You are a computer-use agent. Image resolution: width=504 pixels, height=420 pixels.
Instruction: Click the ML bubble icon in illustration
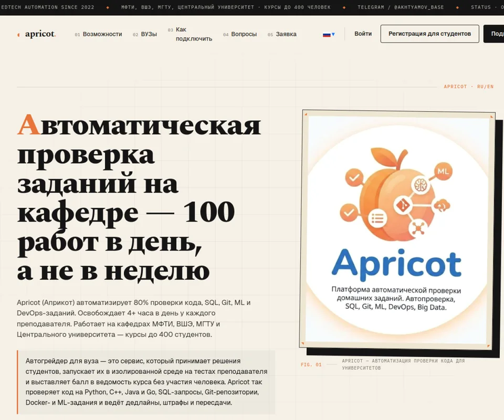coord(443,172)
